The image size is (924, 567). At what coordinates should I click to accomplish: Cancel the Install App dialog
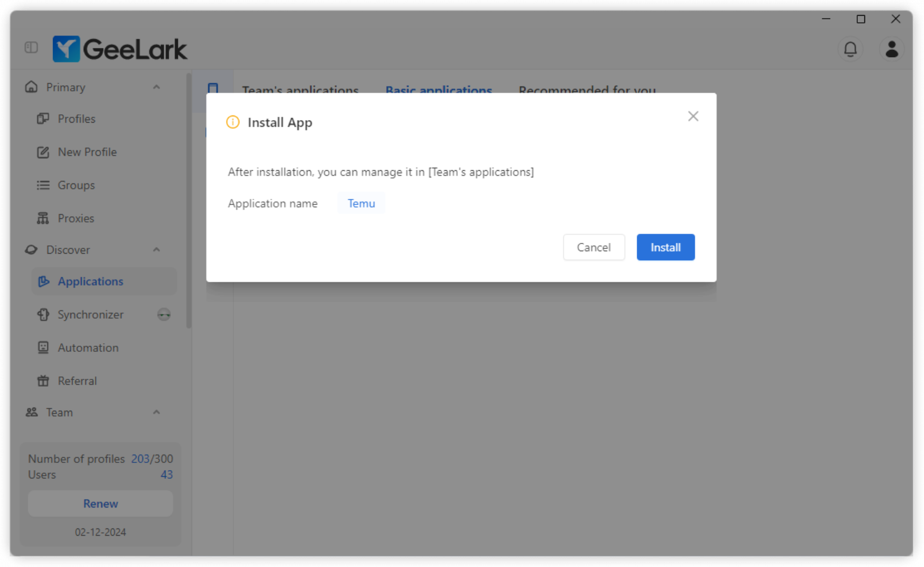tap(594, 247)
